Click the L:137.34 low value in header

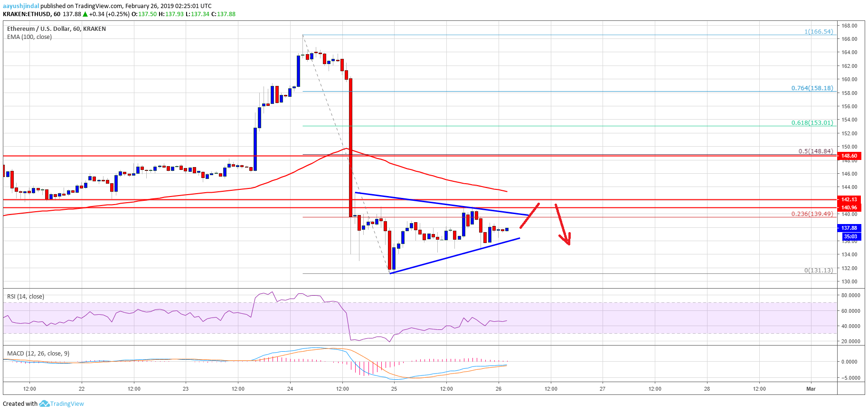click(x=197, y=14)
